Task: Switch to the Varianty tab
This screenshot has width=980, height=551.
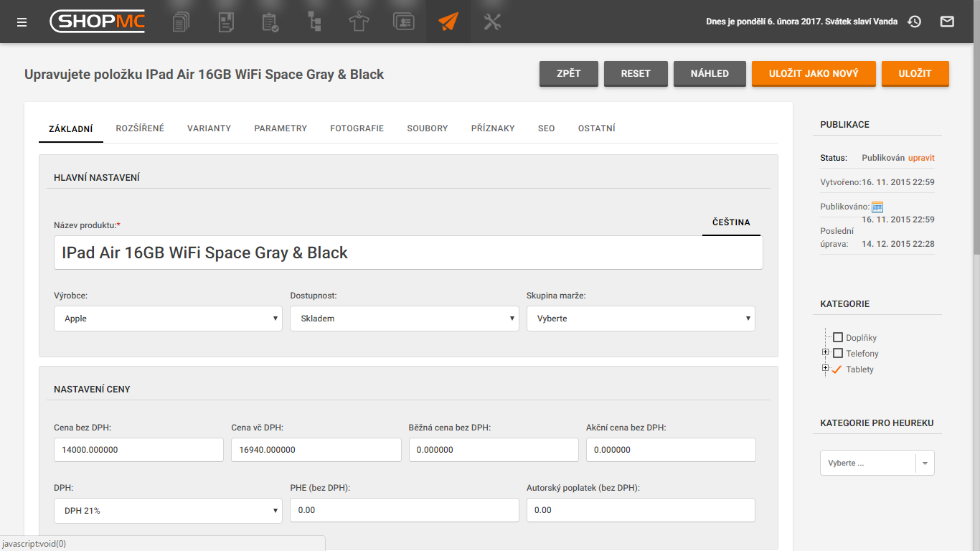Action: pyautogui.click(x=209, y=128)
